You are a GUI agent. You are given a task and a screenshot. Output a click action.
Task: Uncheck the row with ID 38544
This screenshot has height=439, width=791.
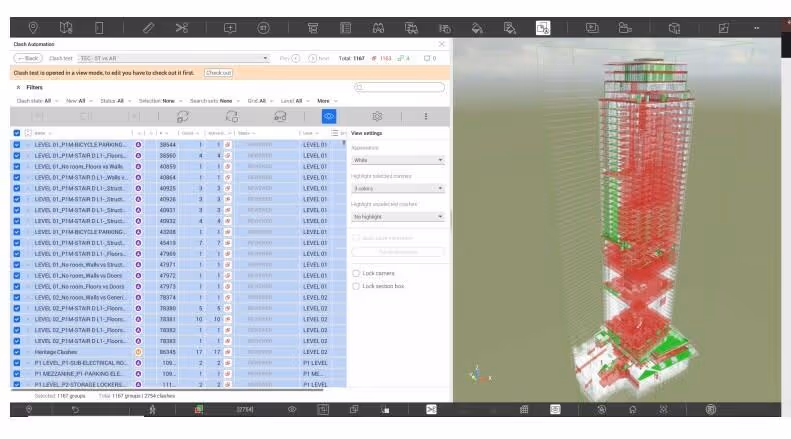17,145
